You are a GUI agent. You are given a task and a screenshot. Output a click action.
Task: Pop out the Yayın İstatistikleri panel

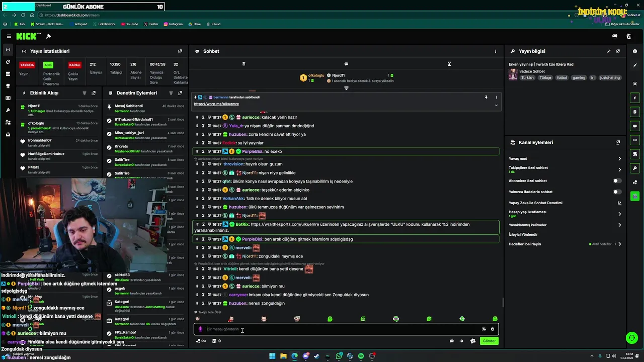pos(180,51)
